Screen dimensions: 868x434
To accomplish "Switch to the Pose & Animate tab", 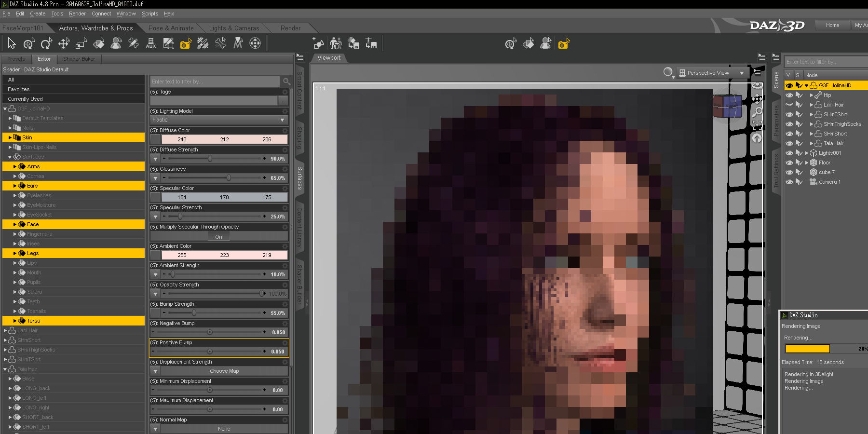I will pos(171,28).
